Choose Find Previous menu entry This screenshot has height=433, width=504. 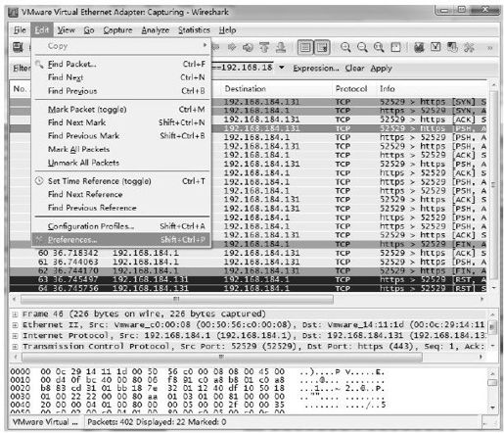121,91
